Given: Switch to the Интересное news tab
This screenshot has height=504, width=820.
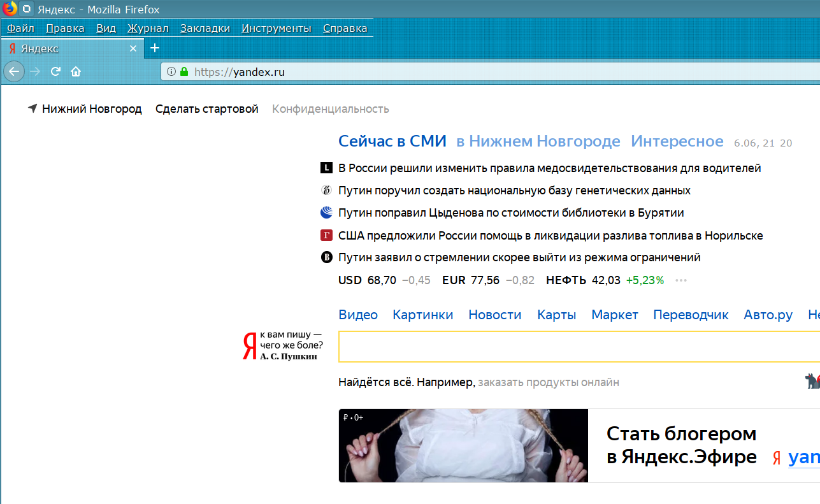Looking at the screenshot, I should point(677,141).
